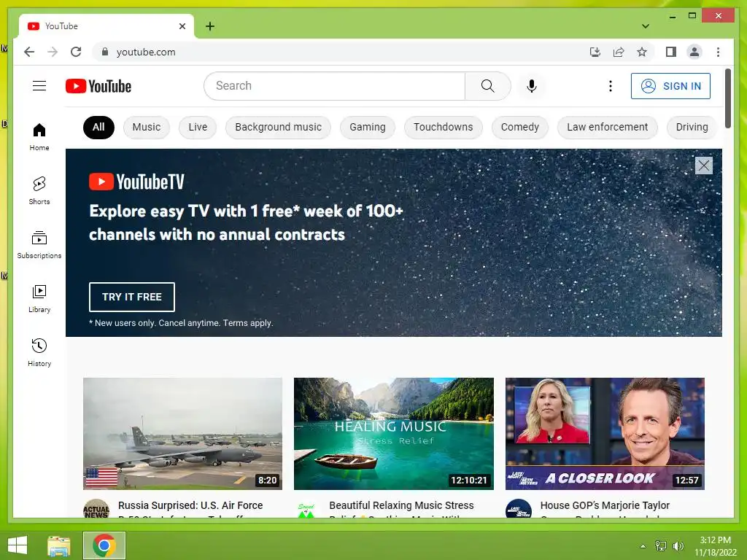The width and height of the screenshot is (747, 560).
Task: Open History from the sidebar
Action: [39, 352]
